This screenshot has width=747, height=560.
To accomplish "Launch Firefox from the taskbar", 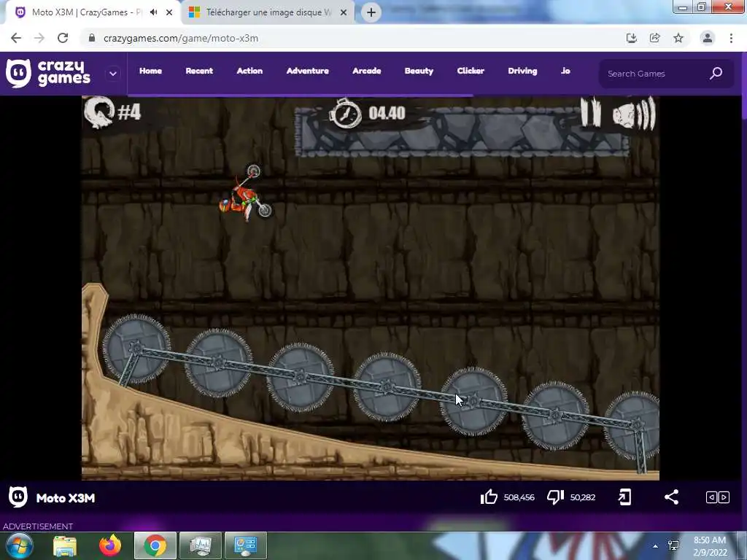I will click(x=110, y=545).
